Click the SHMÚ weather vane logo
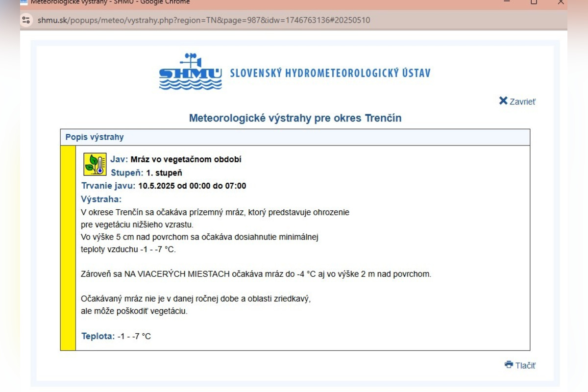The height and width of the screenshot is (392, 588). pyautogui.click(x=191, y=72)
